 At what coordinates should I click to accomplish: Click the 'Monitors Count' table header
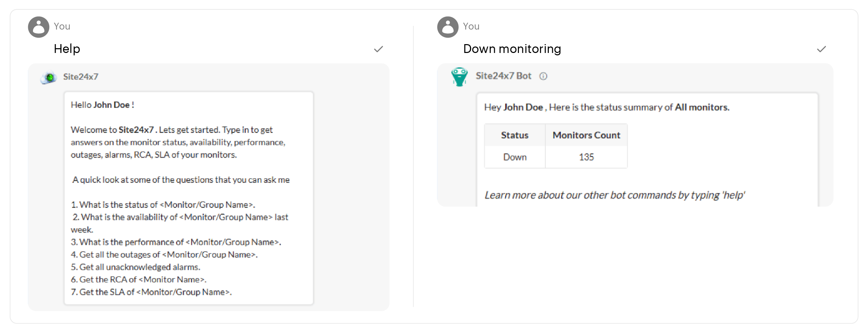pyautogui.click(x=586, y=135)
